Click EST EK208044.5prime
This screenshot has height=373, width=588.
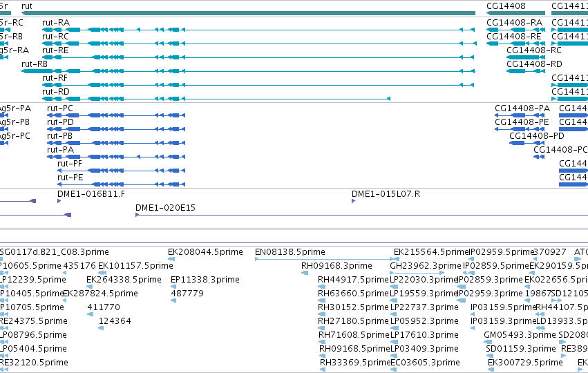(x=205, y=252)
